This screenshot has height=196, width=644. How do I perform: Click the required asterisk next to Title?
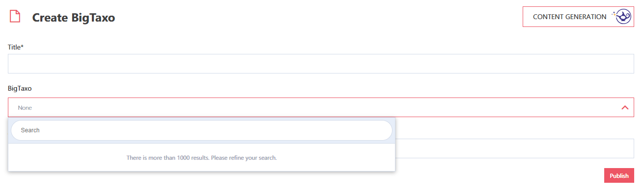(x=23, y=47)
